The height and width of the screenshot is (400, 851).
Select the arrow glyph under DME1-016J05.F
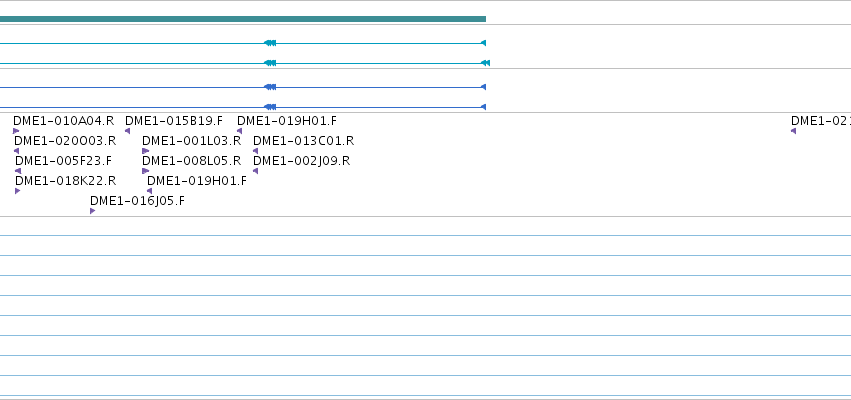tap(93, 211)
